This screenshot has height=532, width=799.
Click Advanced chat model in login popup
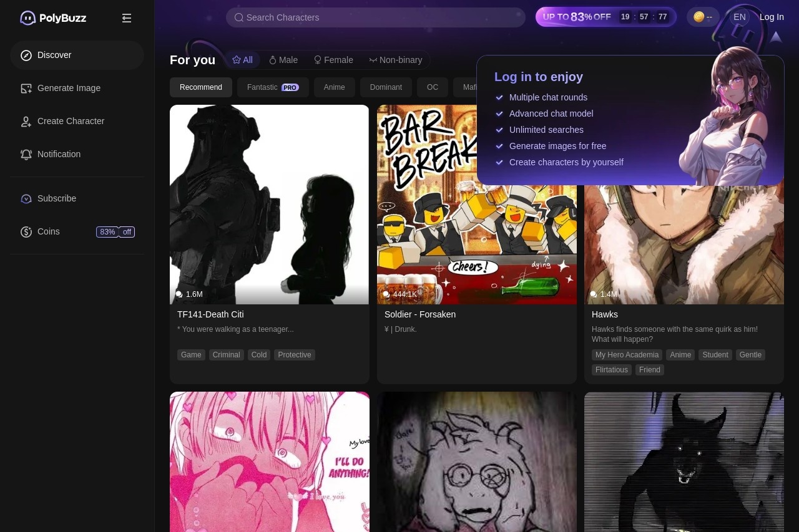[x=551, y=114]
